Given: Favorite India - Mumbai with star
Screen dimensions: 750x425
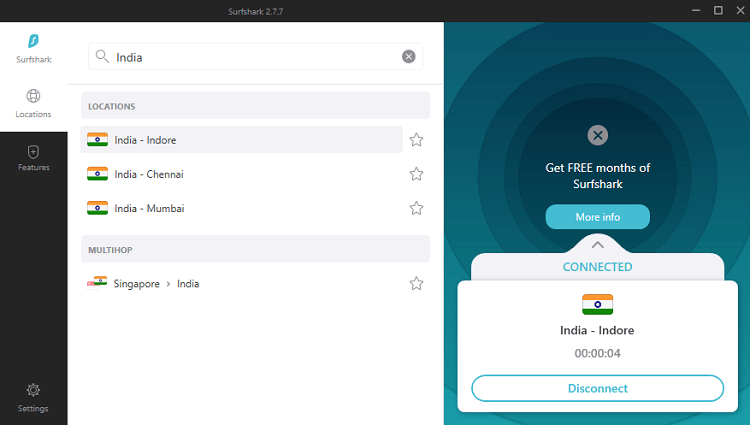Looking at the screenshot, I should [x=416, y=208].
